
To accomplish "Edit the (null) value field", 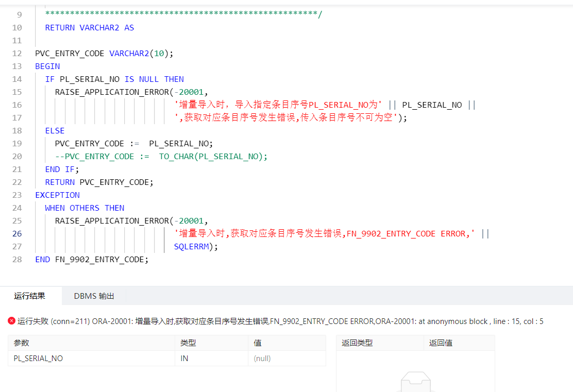I will 287,359.
